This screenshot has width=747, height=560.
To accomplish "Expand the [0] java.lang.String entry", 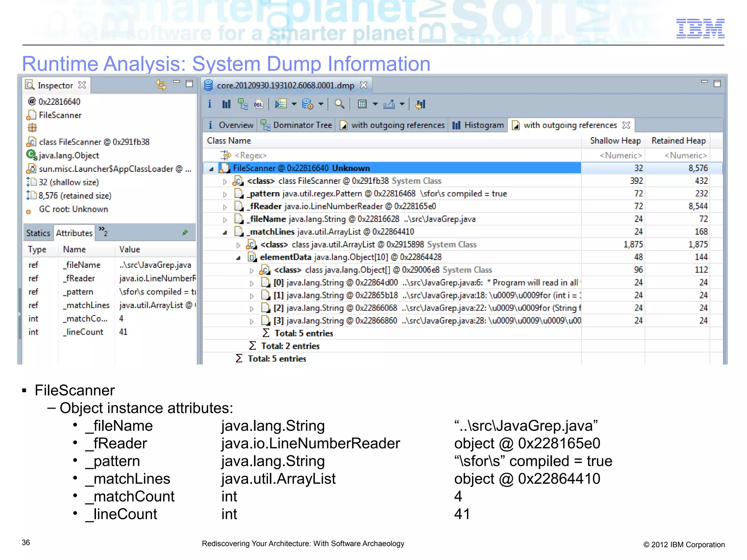I will (252, 283).
